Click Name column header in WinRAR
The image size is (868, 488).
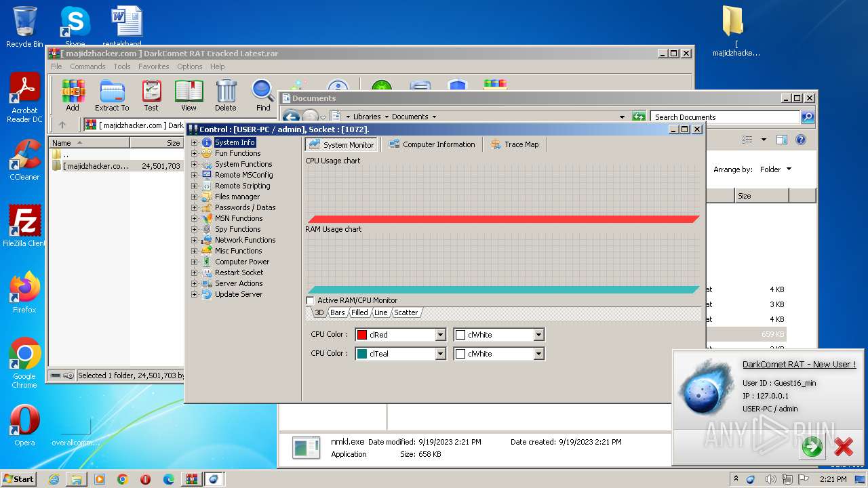[89, 143]
